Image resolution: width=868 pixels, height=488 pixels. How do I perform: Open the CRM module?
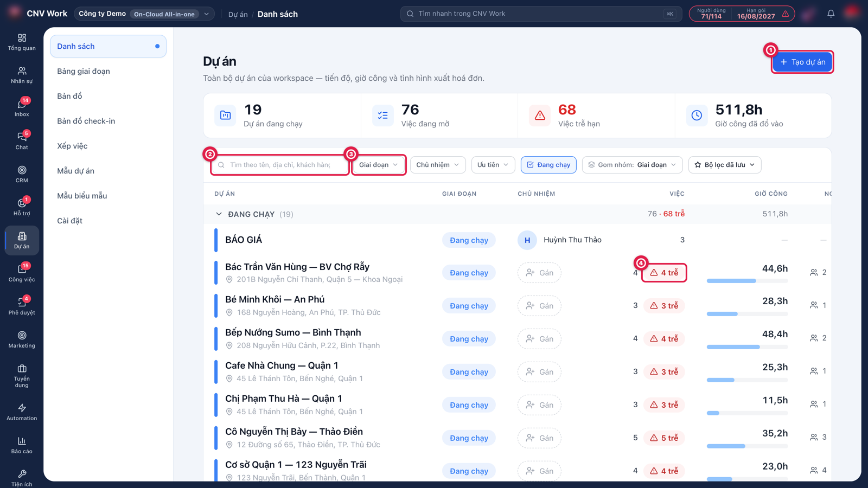(22, 175)
